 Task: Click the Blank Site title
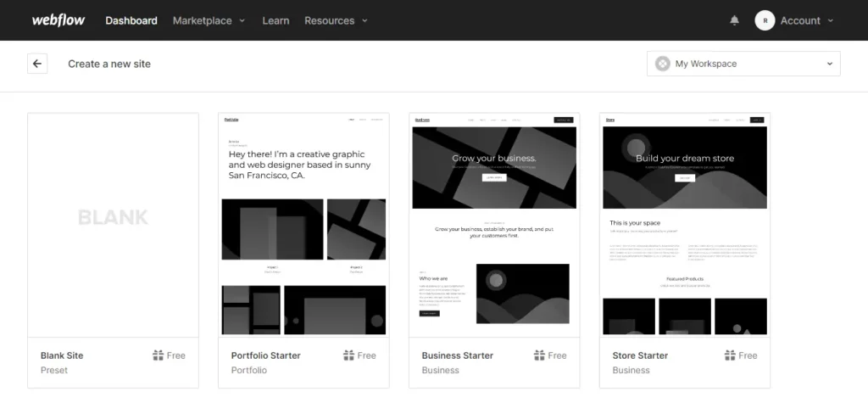pos(62,355)
